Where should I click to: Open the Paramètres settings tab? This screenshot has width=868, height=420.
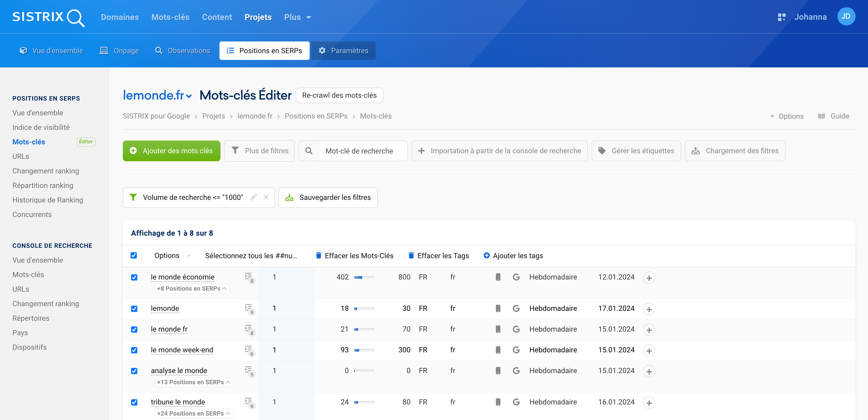[x=344, y=50]
